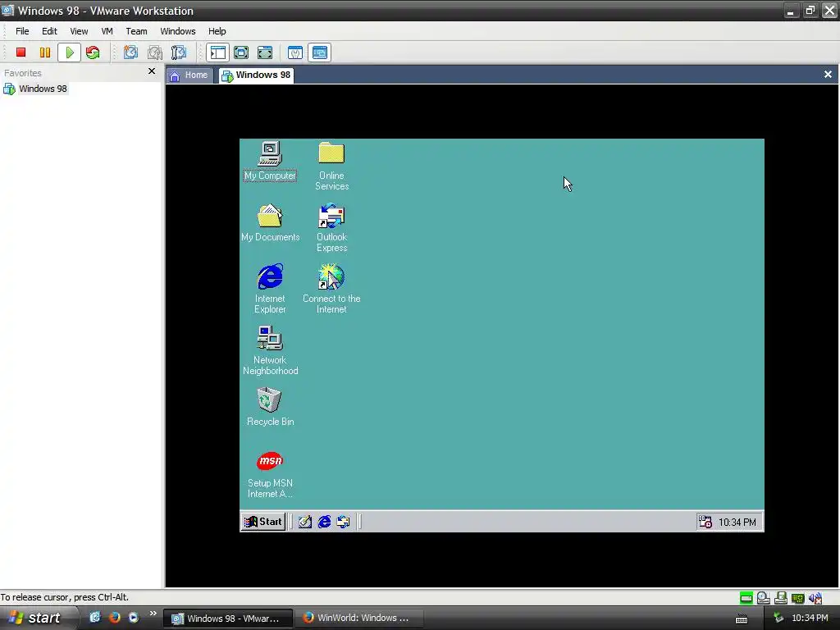
Task: Click the sound device status icon
Action: [x=815, y=598]
